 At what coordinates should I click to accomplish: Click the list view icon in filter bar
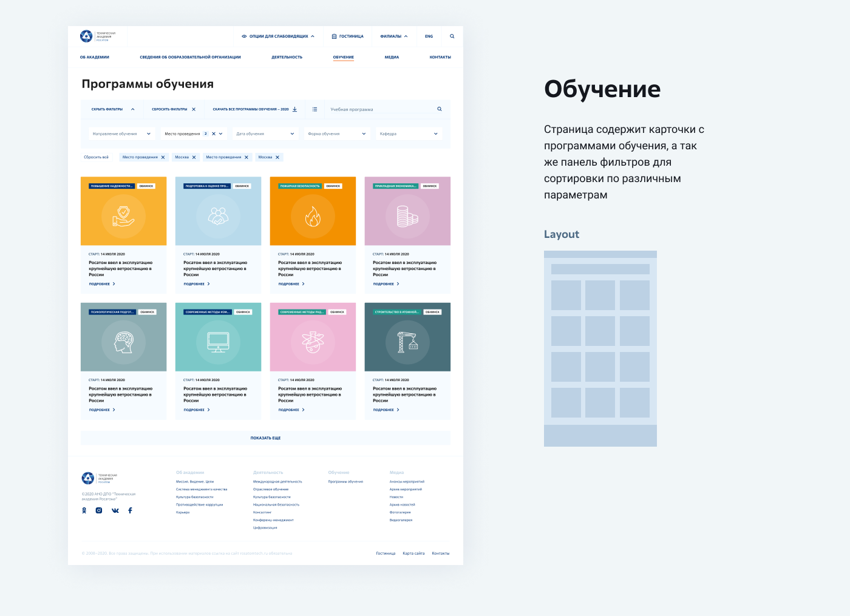click(314, 109)
